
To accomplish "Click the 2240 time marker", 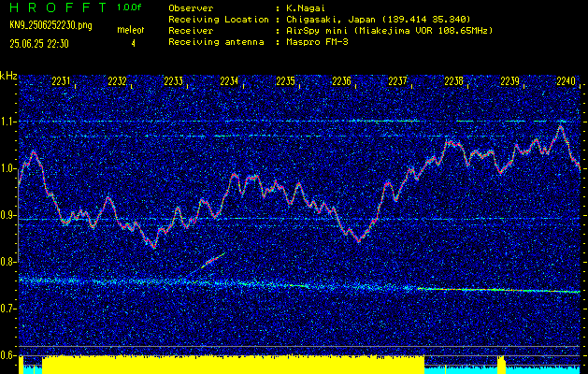I will click(x=566, y=81).
